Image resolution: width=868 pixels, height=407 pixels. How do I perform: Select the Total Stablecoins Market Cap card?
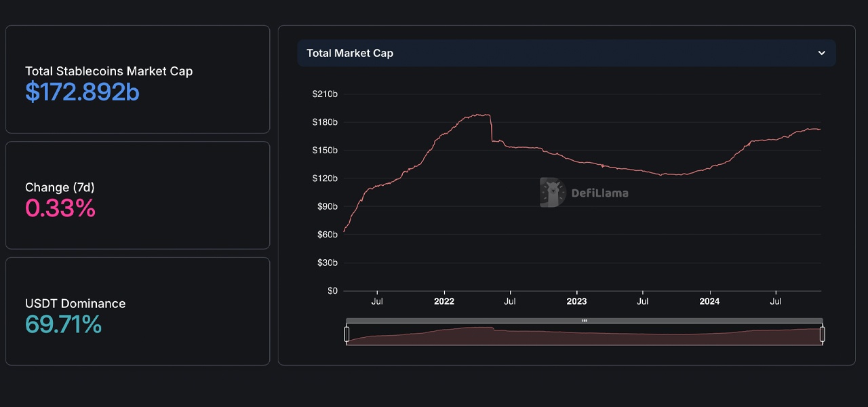tap(138, 79)
